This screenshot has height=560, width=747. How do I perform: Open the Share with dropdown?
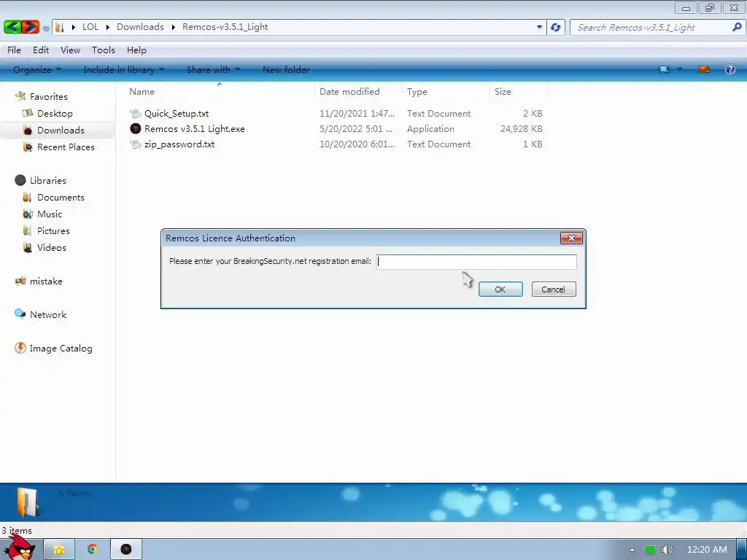214,69
